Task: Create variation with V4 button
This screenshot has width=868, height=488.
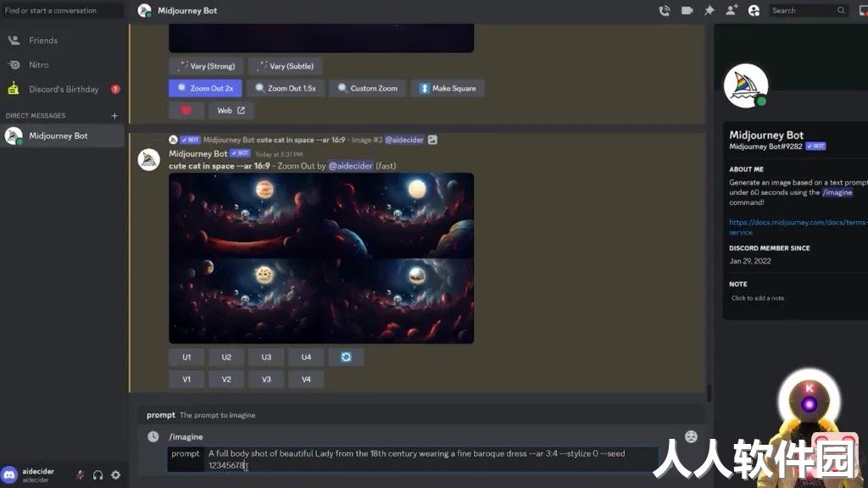Action: pyautogui.click(x=306, y=380)
